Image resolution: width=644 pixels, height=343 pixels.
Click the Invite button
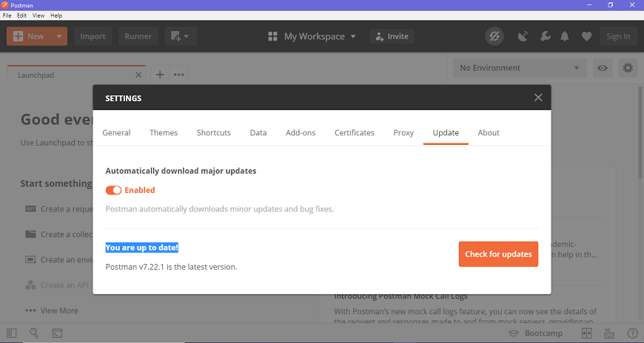392,36
